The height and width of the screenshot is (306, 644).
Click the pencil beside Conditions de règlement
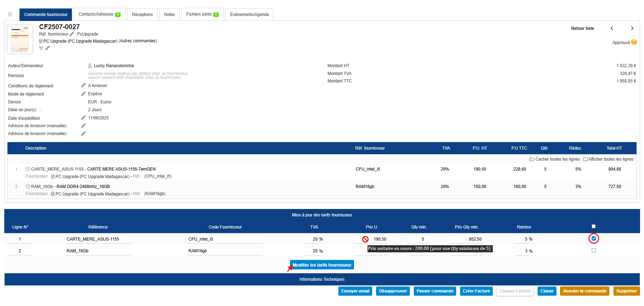[x=83, y=85]
